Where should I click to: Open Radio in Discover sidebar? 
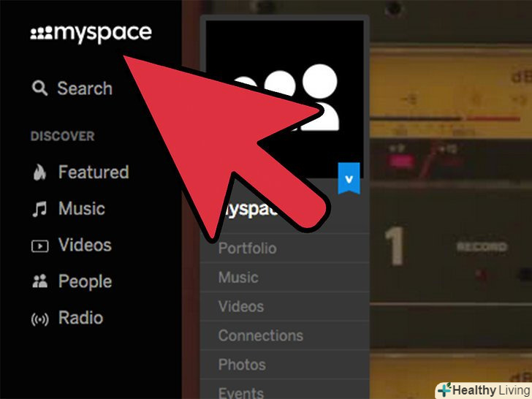tap(80, 318)
